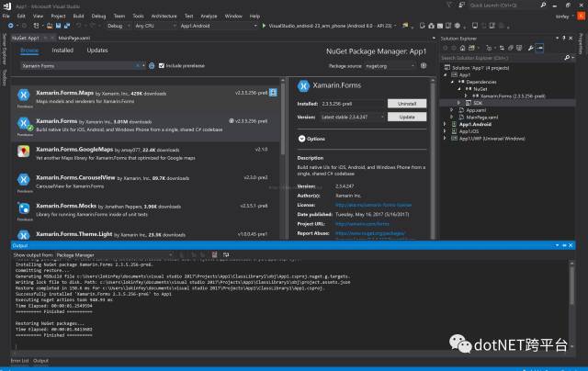Open the Report Abuse link

(370, 233)
